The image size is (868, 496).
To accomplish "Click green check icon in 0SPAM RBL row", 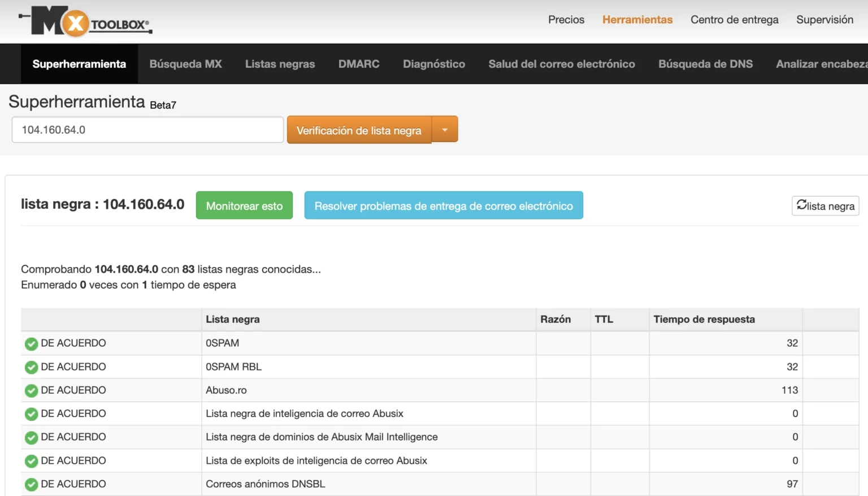I will coord(32,368).
